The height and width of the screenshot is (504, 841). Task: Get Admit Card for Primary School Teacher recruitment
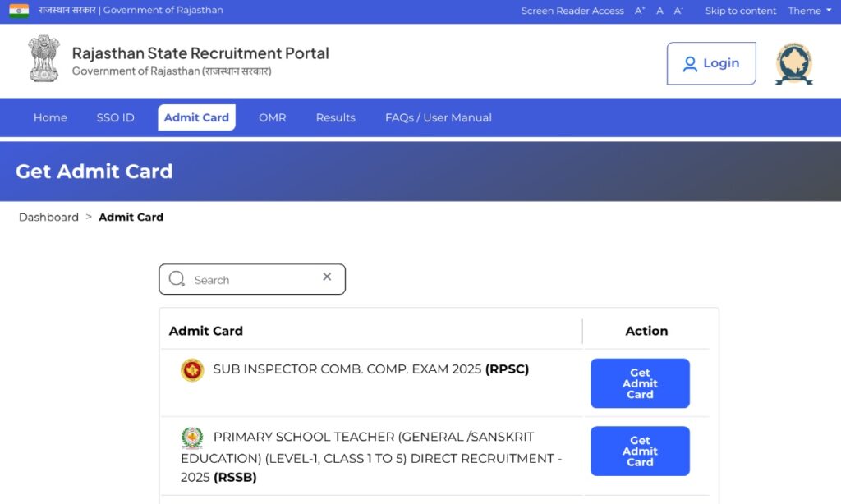pos(640,451)
